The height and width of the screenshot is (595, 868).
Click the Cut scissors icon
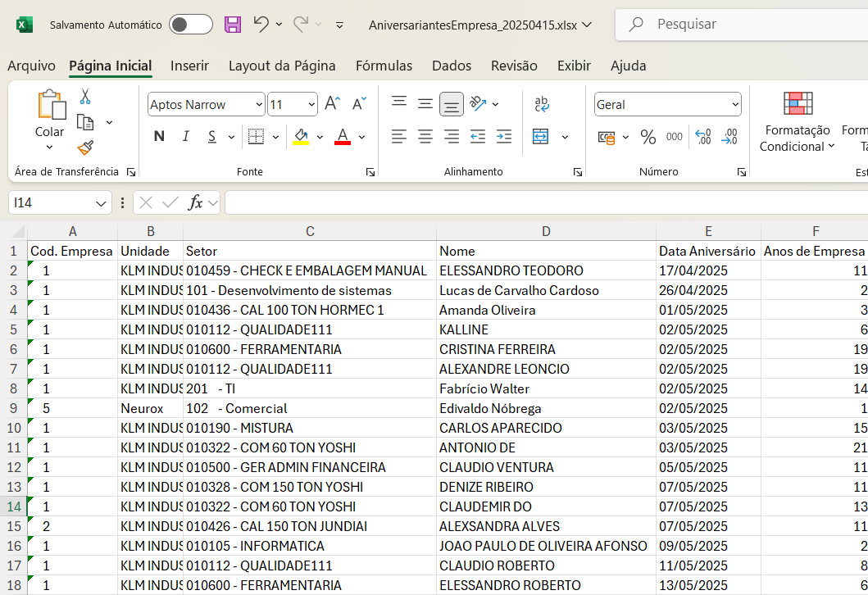84,97
